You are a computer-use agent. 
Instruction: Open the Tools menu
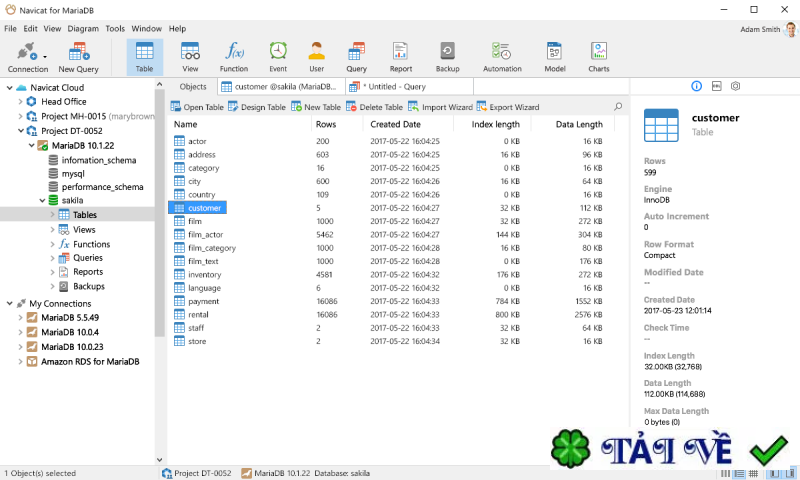[115, 29]
